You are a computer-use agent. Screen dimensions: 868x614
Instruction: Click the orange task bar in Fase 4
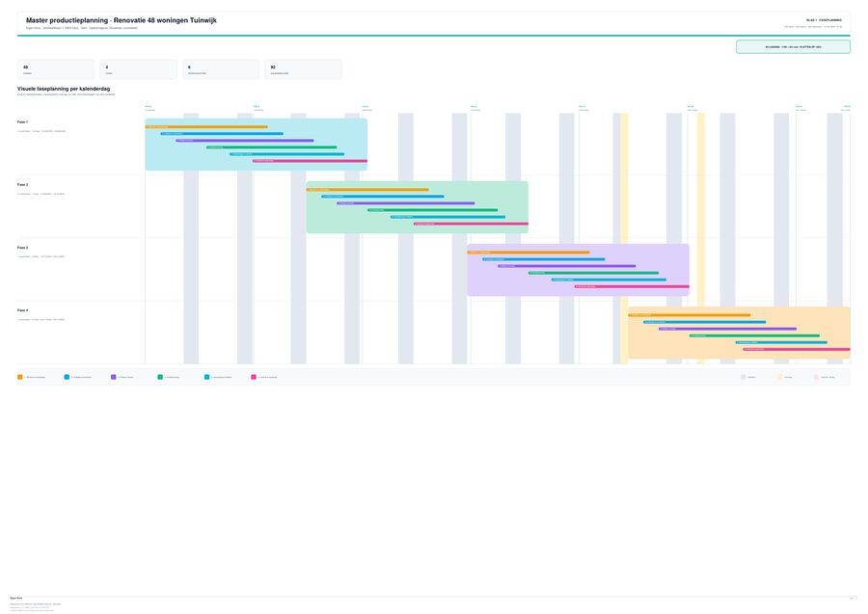click(x=690, y=315)
